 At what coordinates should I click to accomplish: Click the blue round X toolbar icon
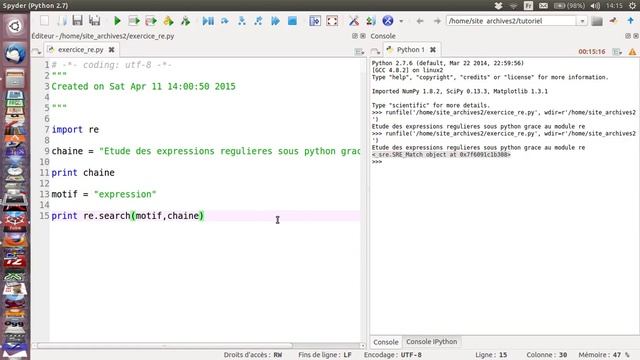point(388,21)
